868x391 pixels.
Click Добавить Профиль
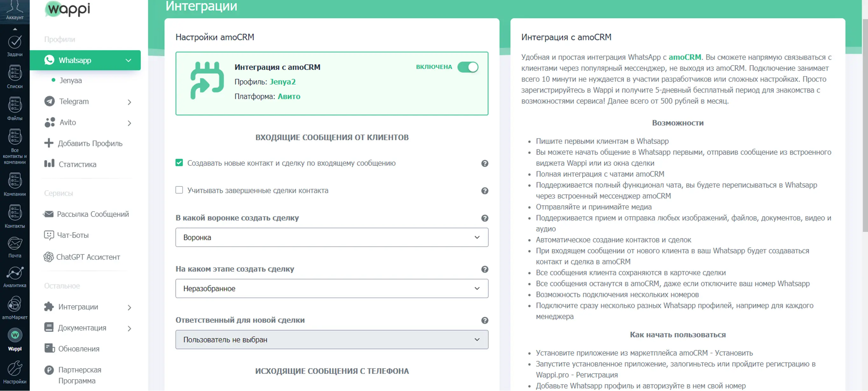[83, 143]
